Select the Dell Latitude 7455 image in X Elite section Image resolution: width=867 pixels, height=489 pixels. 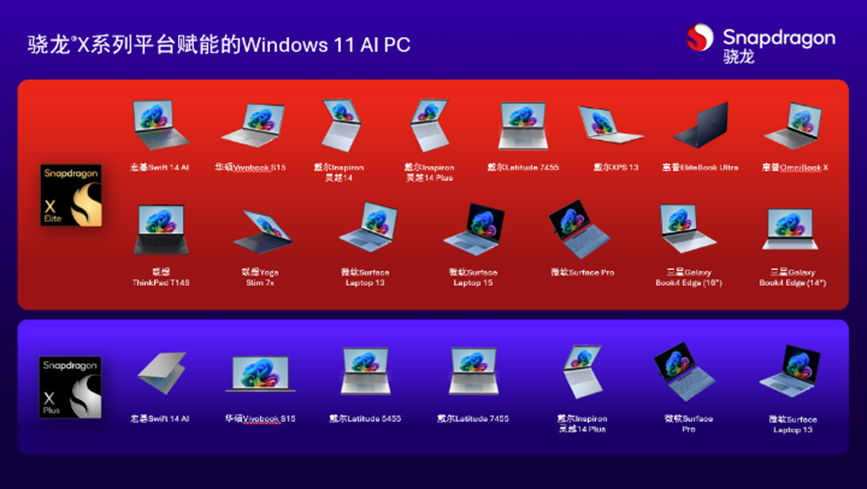click(523, 126)
